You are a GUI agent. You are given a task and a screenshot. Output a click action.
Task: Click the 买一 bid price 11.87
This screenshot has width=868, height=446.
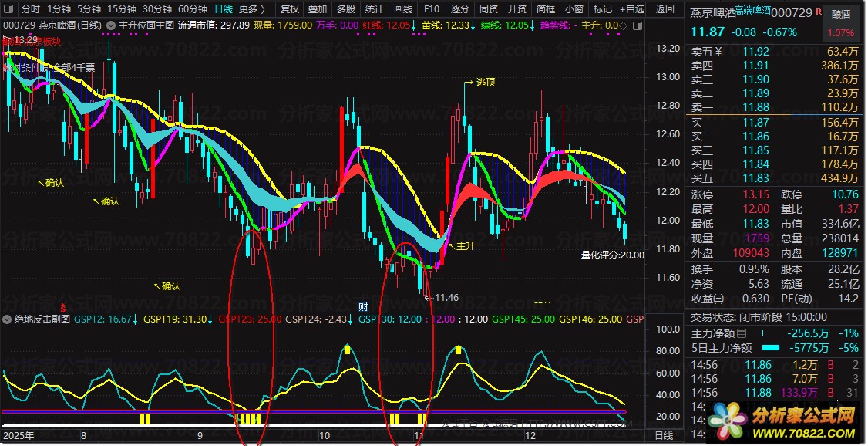click(x=755, y=123)
